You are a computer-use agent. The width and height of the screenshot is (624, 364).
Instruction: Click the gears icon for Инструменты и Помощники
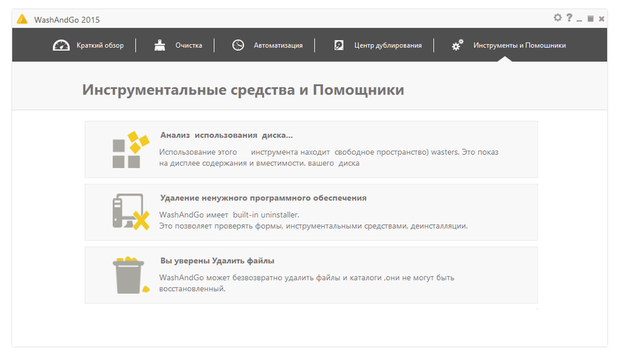click(458, 45)
